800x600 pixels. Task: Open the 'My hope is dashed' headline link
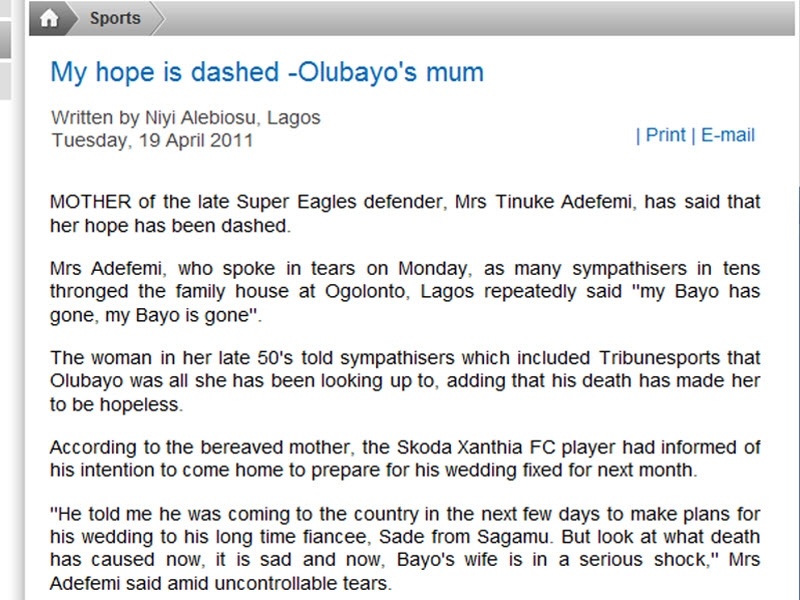(267, 72)
